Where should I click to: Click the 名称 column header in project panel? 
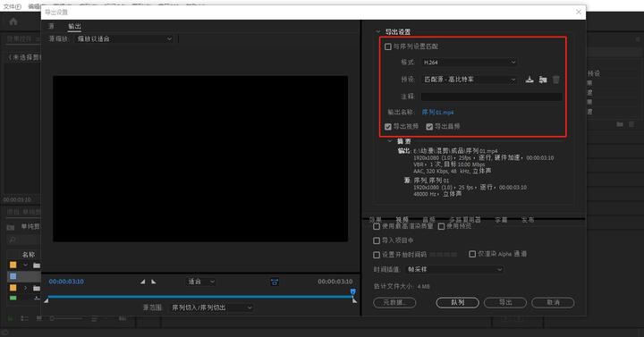click(29, 255)
